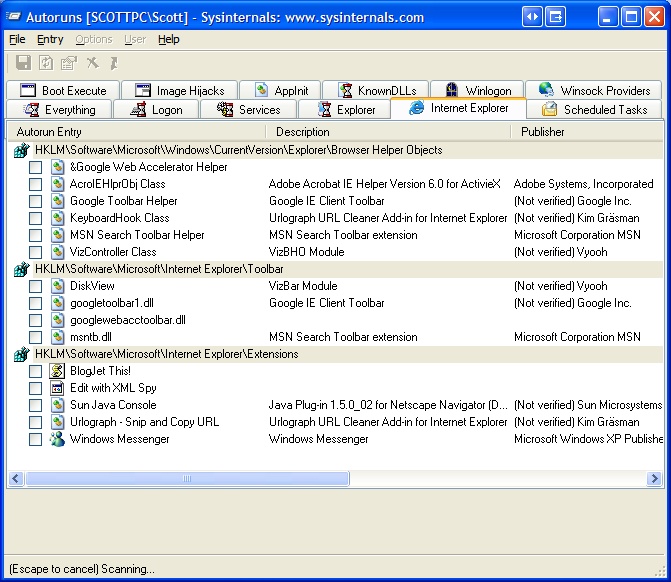Click the Windows Messenger entry icon
Screen dimensions: 671x582
coord(57,439)
